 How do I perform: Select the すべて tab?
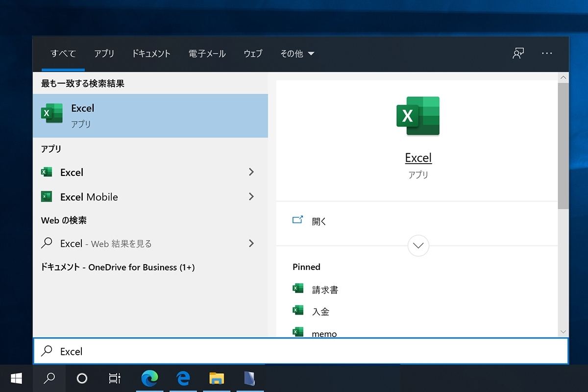tap(63, 54)
